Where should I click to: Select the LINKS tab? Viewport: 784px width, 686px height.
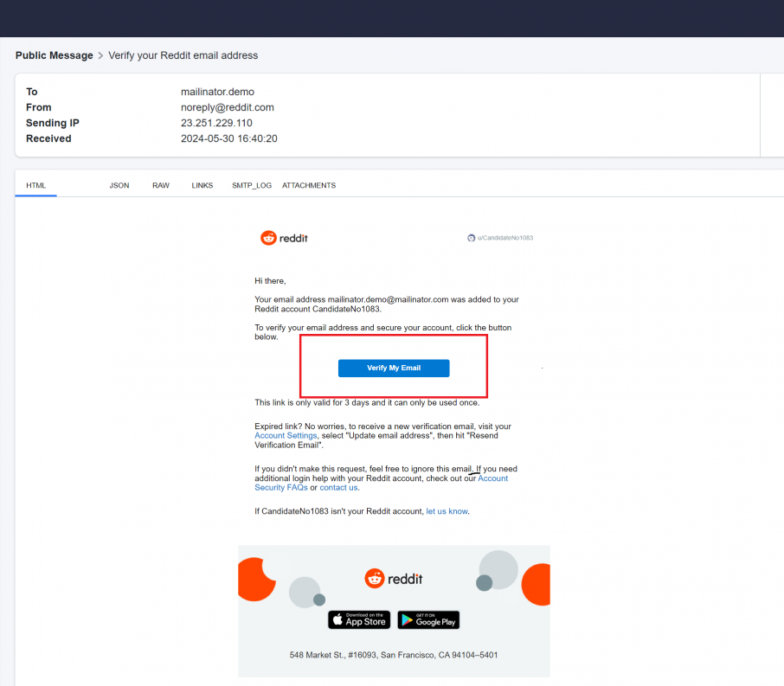[x=202, y=184]
